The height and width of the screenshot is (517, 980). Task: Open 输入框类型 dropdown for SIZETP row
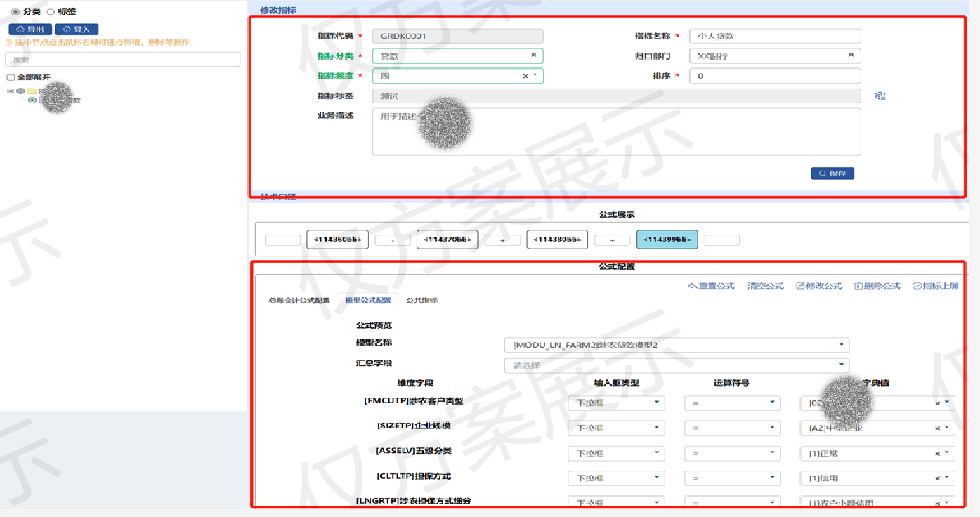click(x=616, y=428)
